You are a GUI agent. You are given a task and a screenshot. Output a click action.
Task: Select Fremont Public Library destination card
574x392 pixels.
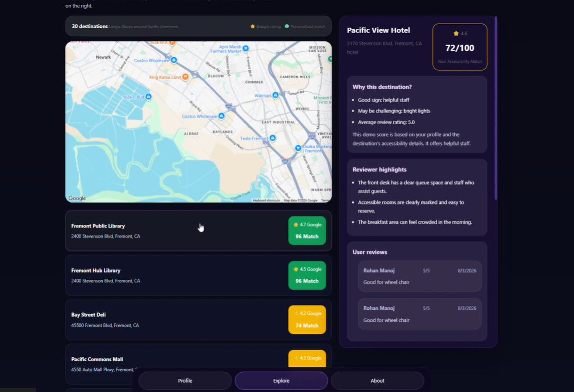point(199,231)
